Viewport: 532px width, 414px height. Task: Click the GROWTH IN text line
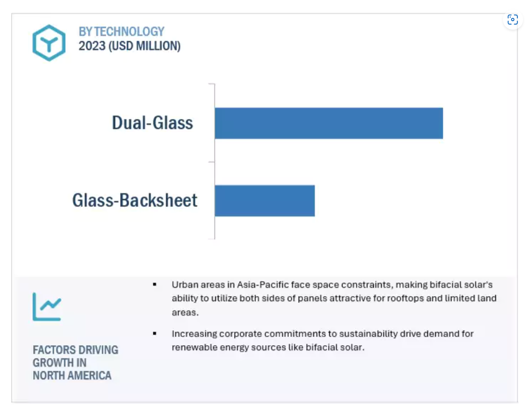point(59,363)
